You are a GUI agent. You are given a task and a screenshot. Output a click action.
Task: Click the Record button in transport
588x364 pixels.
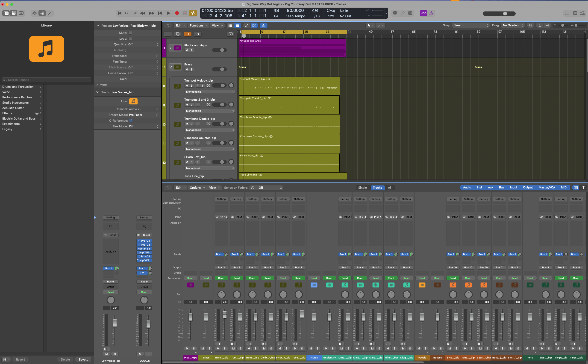tap(177, 13)
